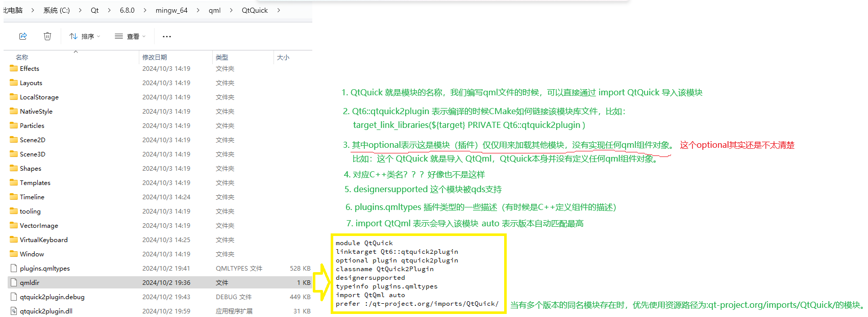Click the Layouts folder icon

14,83
